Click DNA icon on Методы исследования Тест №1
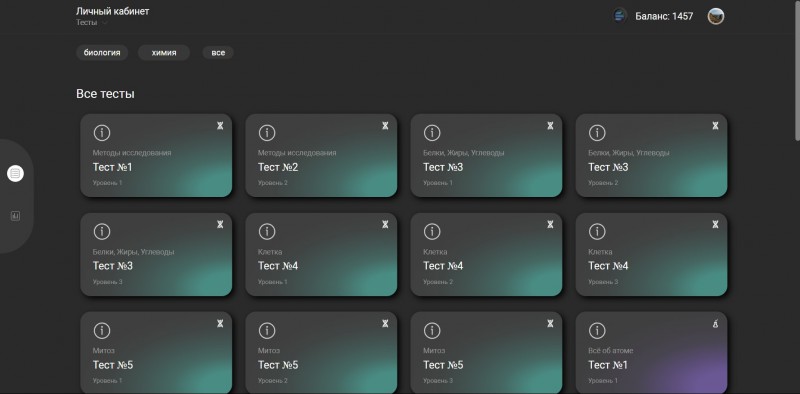 220,126
